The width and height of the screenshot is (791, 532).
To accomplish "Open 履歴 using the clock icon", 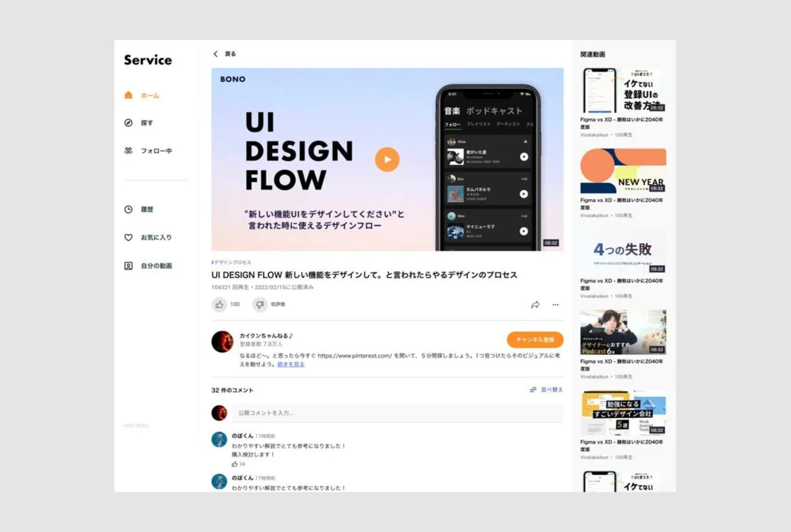I will 127,209.
